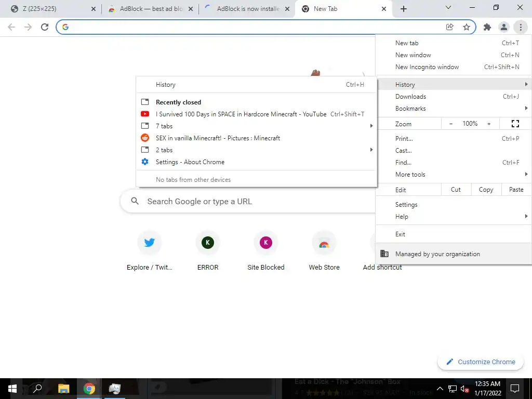Expand the More tools submenu
This screenshot has height=399, width=532.
454,175
